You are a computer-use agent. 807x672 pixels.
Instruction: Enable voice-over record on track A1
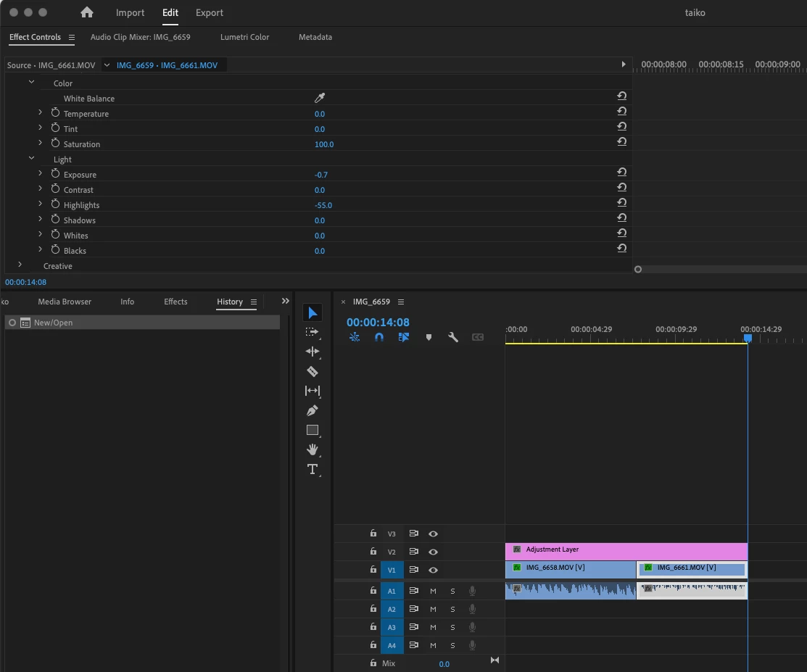(472, 592)
